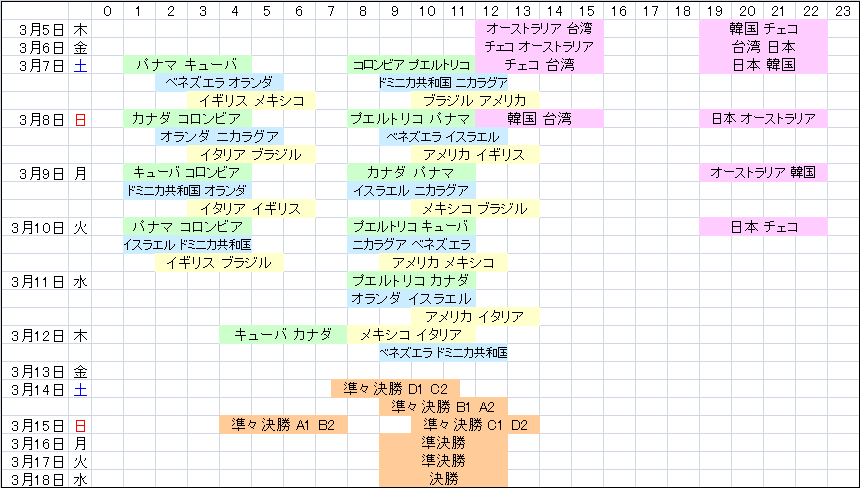
Task: Click the カナダ コロンビア match cell
Action: pyautogui.click(x=187, y=119)
